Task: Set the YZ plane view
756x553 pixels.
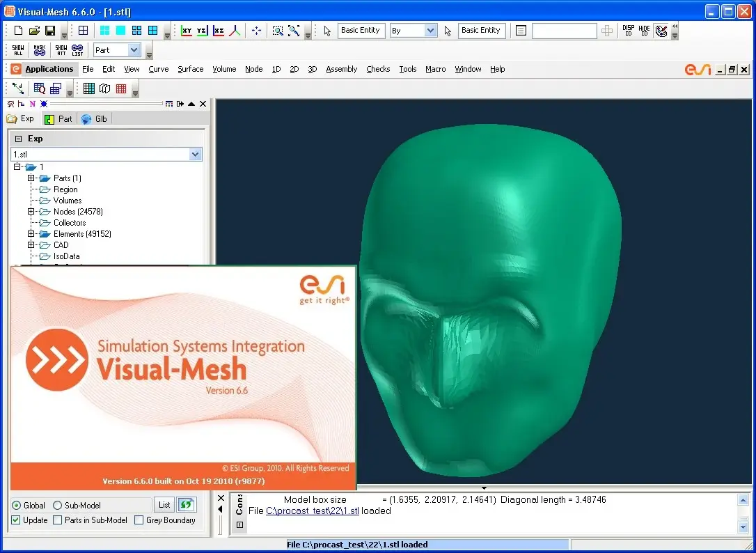Action: [x=202, y=31]
